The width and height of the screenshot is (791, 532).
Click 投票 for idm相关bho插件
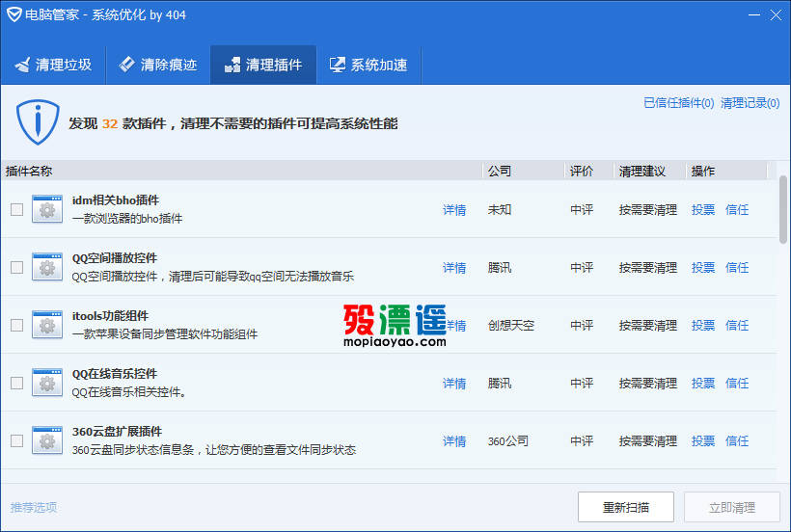click(703, 210)
